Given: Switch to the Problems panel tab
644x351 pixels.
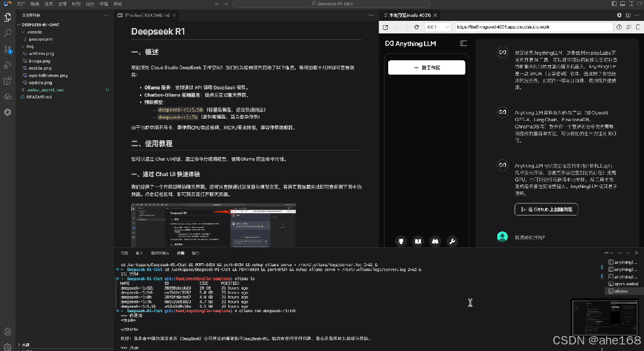Looking at the screenshot, I should 125,253.
